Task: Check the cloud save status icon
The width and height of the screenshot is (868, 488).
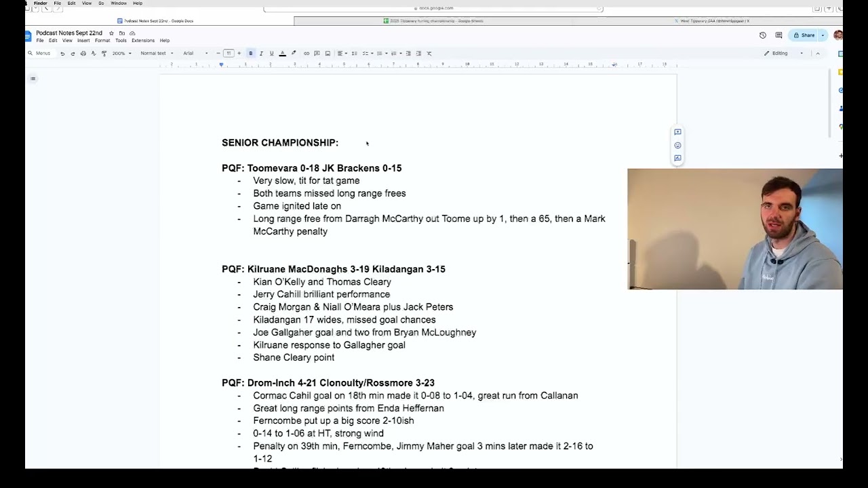Action: tap(132, 33)
